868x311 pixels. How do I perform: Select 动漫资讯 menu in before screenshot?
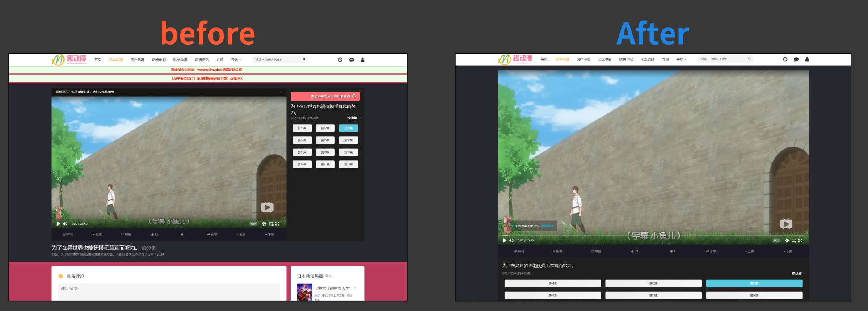(202, 59)
